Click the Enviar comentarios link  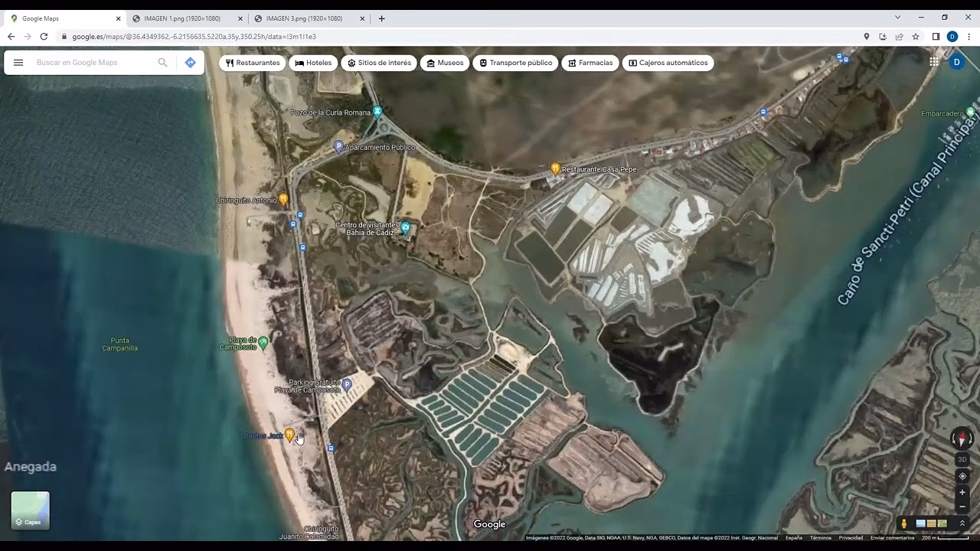(893, 538)
